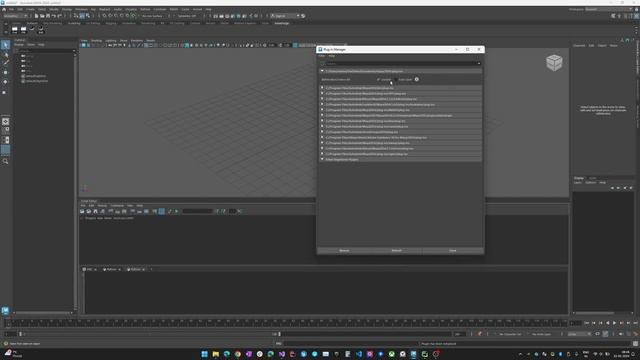The height and width of the screenshot is (360, 640).
Task: Open File Explorer from taskbar
Action: pyautogui.click(x=216, y=354)
